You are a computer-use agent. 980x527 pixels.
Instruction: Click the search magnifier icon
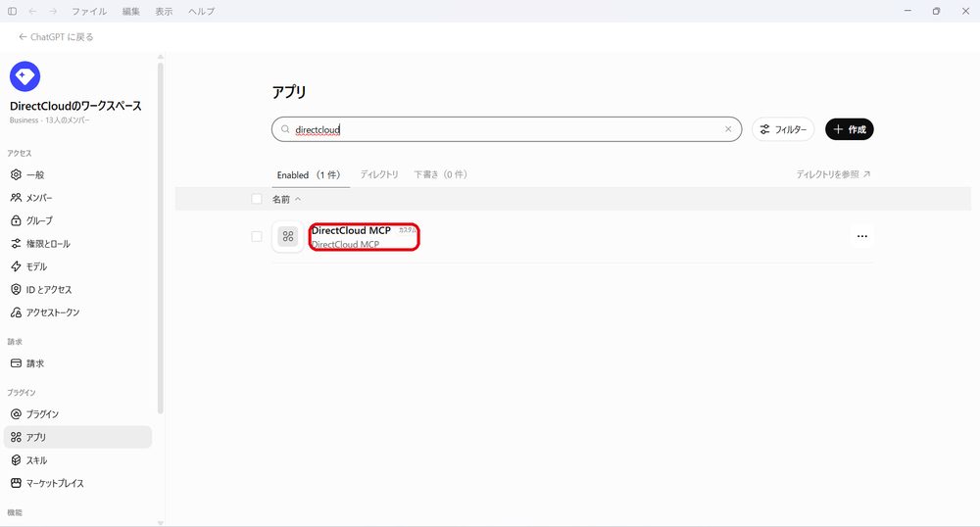tap(285, 129)
